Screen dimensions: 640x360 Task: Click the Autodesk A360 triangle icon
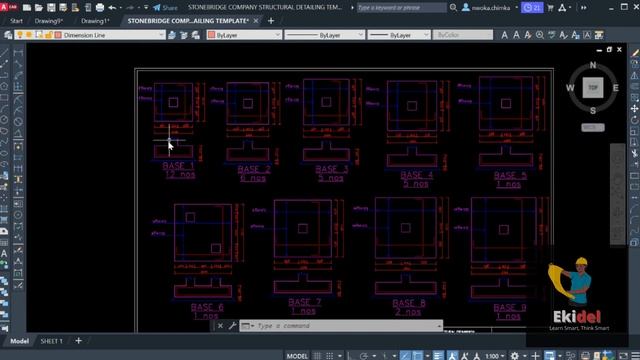tap(562, 7)
